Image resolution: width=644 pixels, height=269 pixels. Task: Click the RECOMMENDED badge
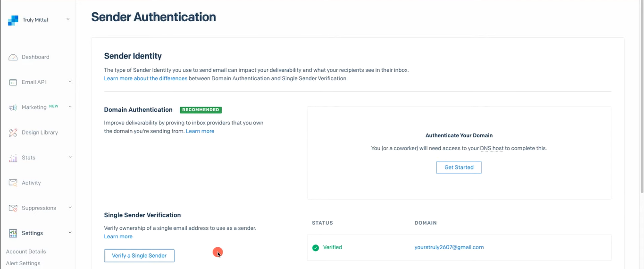[x=201, y=110]
